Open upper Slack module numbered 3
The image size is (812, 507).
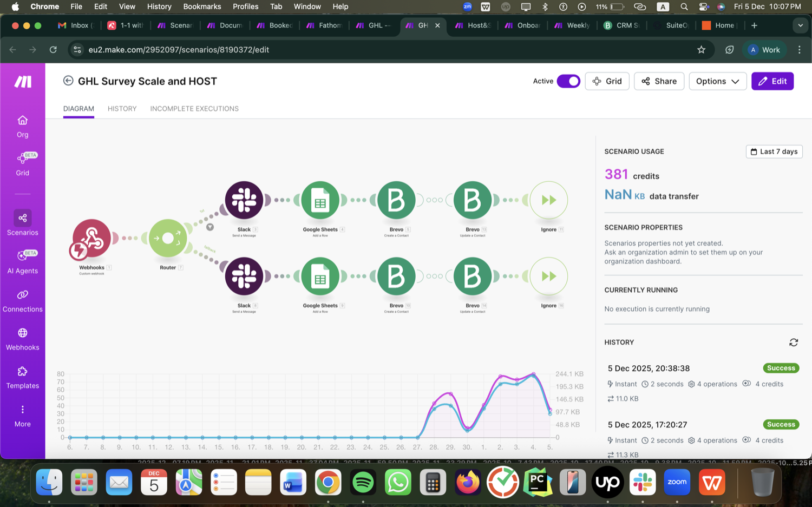point(244,200)
